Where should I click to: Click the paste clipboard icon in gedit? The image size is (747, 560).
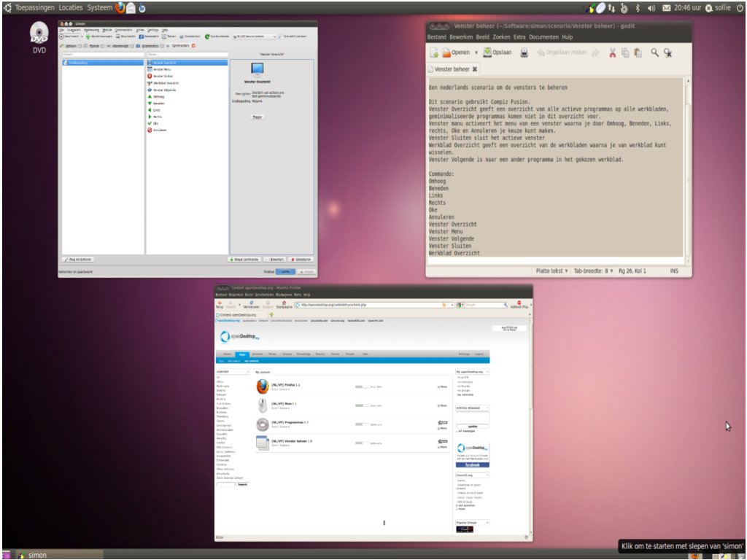(x=638, y=52)
